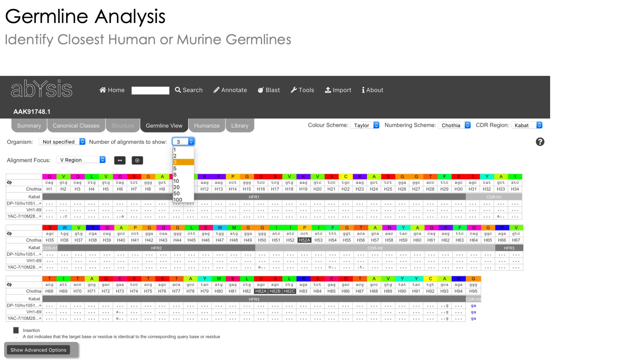Viewport: 644px width, 362px height.
Task: Switch to the Humanize tab
Action: [x=206, y=126]
